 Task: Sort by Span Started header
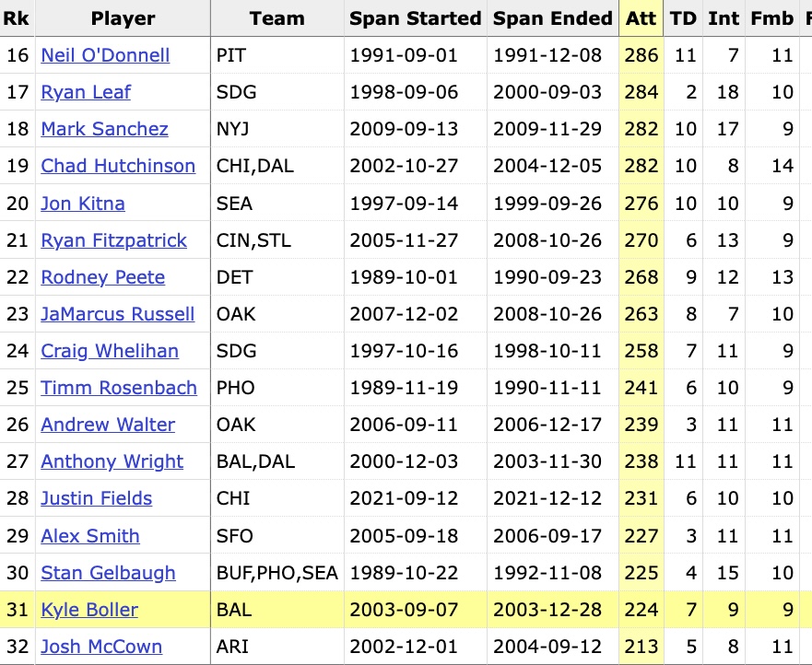(416, 18)
